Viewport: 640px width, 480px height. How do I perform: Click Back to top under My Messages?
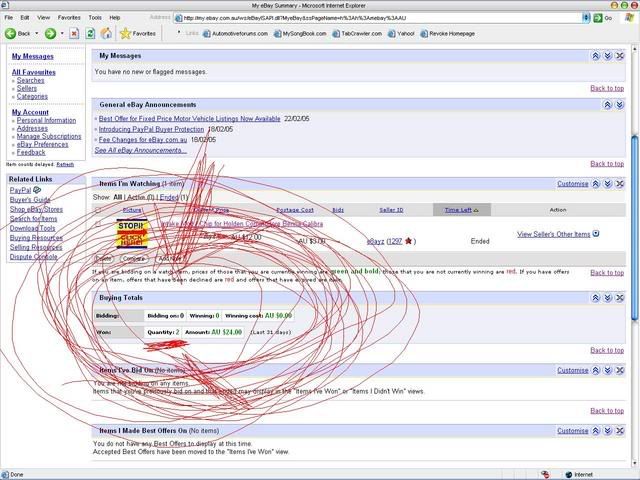(x=607, y=88)
